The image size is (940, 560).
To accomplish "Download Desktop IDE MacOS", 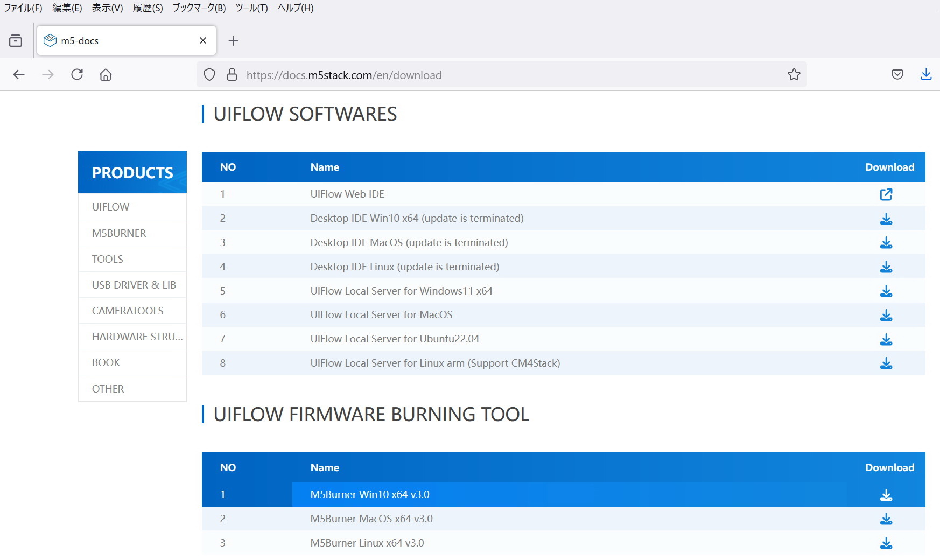I will pos(886,243).
